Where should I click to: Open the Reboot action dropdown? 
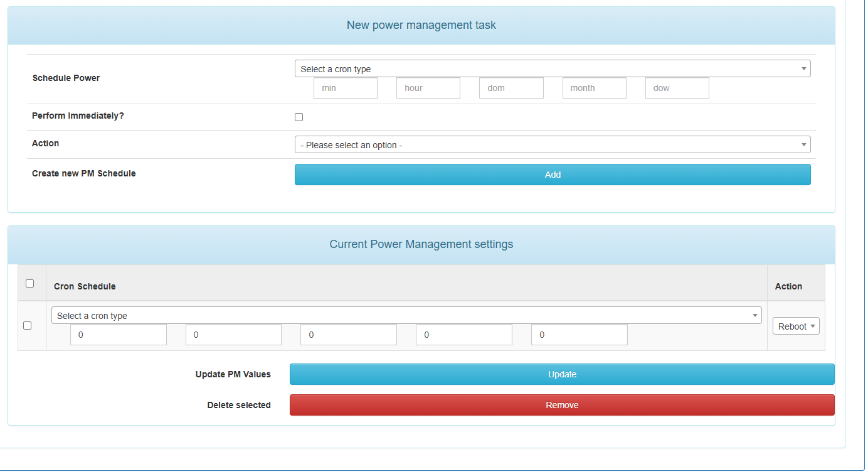pos(796,326)
